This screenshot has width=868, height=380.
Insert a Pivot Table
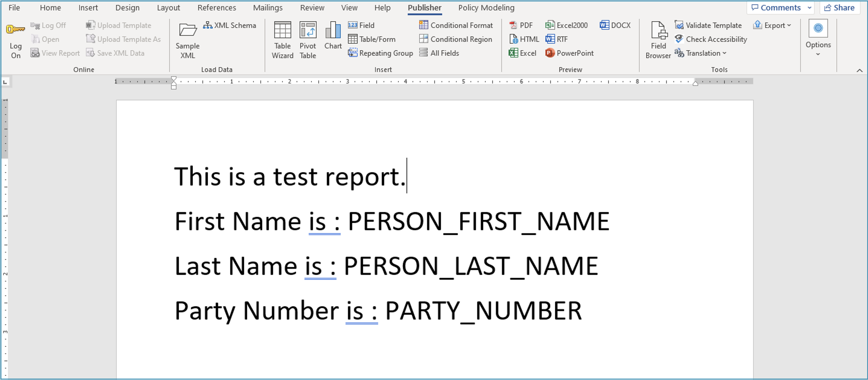308,40
